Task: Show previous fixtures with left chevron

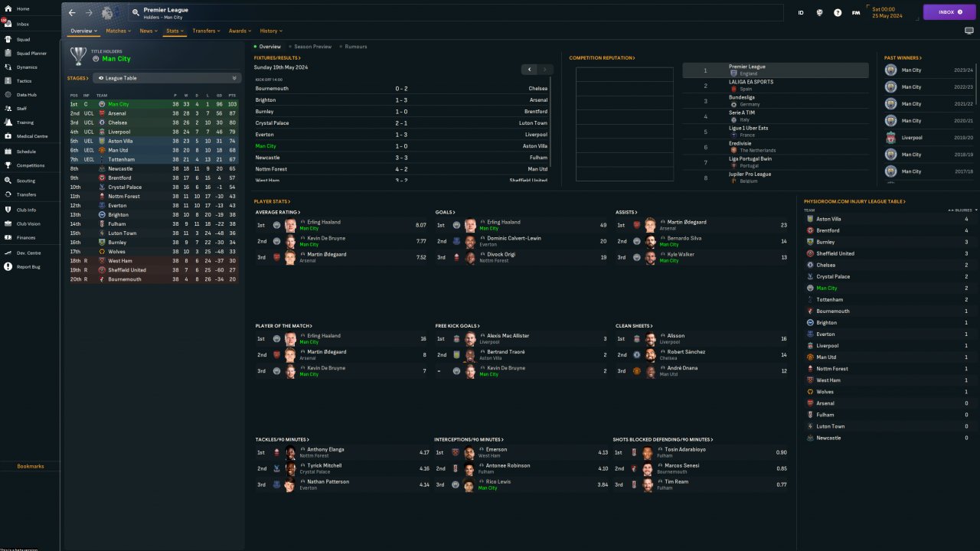Action: click(530, 69)
